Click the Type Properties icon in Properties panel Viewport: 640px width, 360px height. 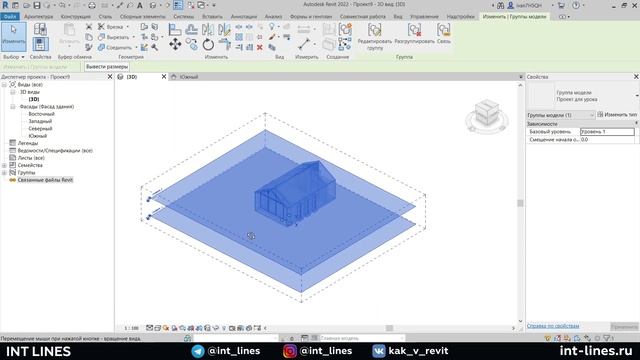tap(40, 29)
